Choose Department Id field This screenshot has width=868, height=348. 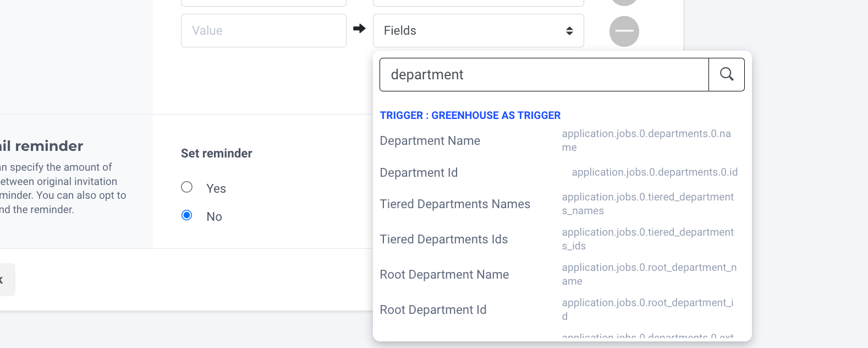(x=419, y=173)
